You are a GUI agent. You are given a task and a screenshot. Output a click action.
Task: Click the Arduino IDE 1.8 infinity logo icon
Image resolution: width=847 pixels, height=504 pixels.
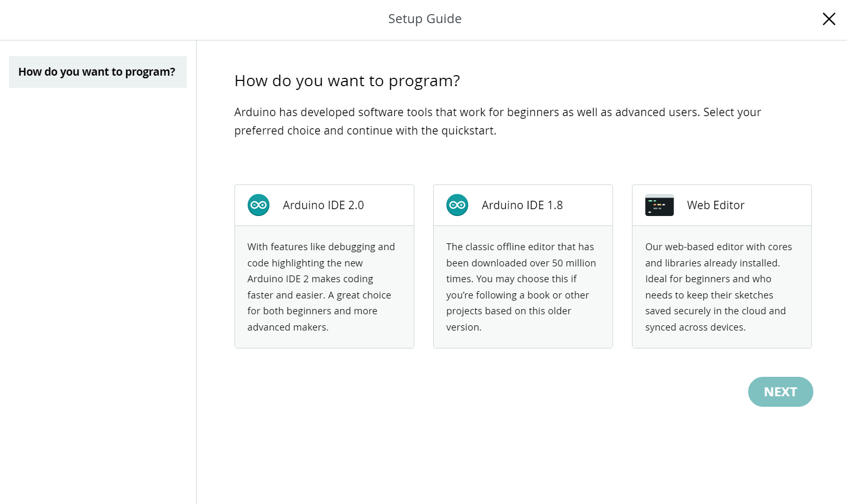tap(457, 205)
